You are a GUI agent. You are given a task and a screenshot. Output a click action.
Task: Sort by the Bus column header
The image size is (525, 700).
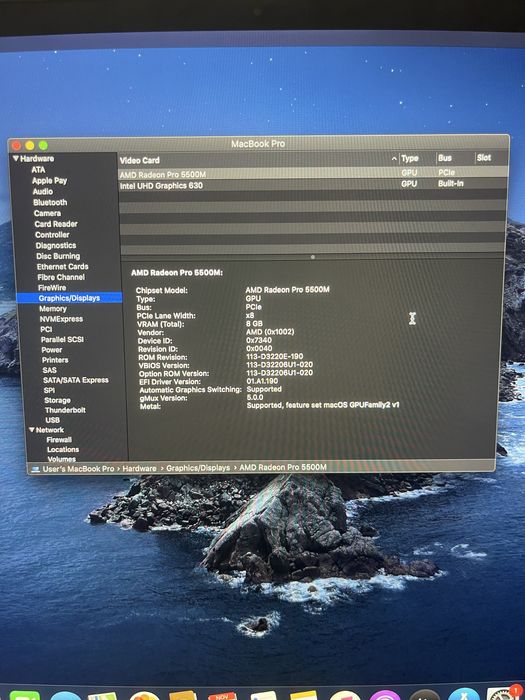point(445,158)
